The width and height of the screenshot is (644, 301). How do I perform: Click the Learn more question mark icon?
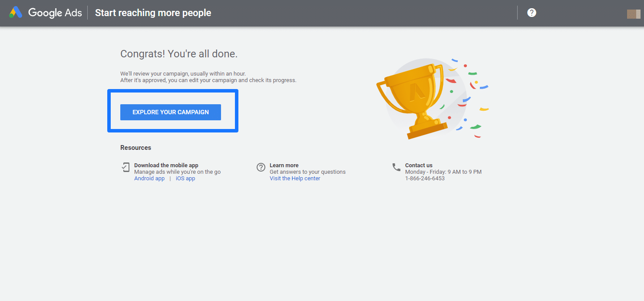(261, 167)
